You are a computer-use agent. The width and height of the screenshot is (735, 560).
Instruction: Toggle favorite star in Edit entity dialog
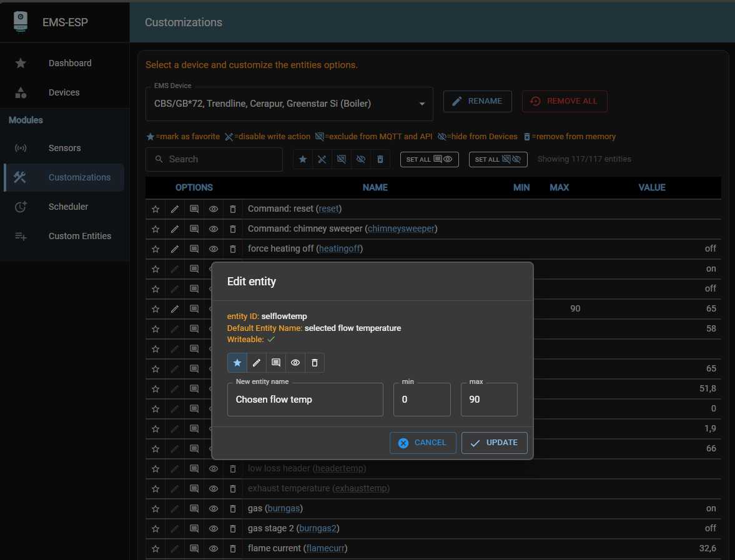click(237, 363)
